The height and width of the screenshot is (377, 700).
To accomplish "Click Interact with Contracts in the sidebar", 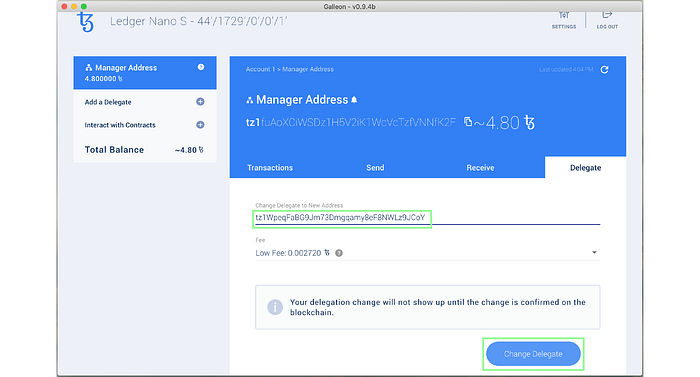I will (x=120, y=125).
